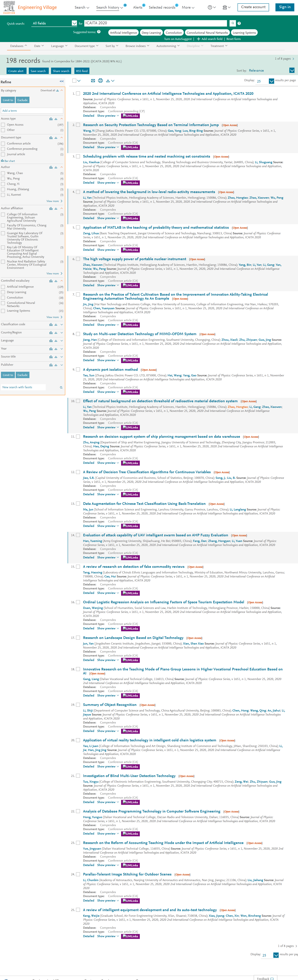
Task: Select checkbox for result number 1
Action: click(x=78, y=93)
